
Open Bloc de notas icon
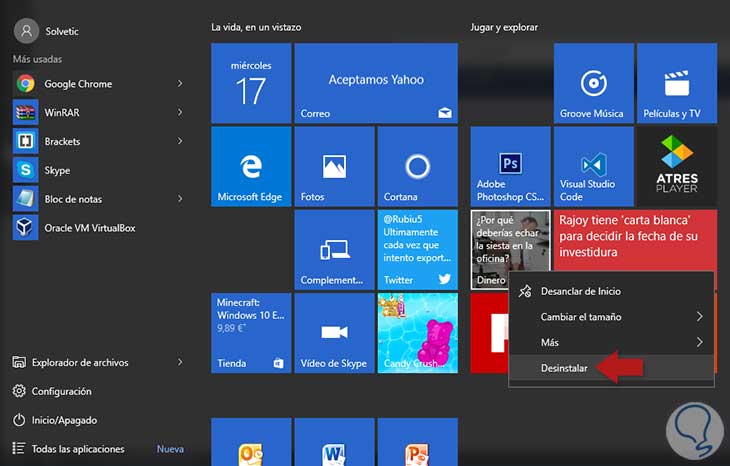pos(26,199)
